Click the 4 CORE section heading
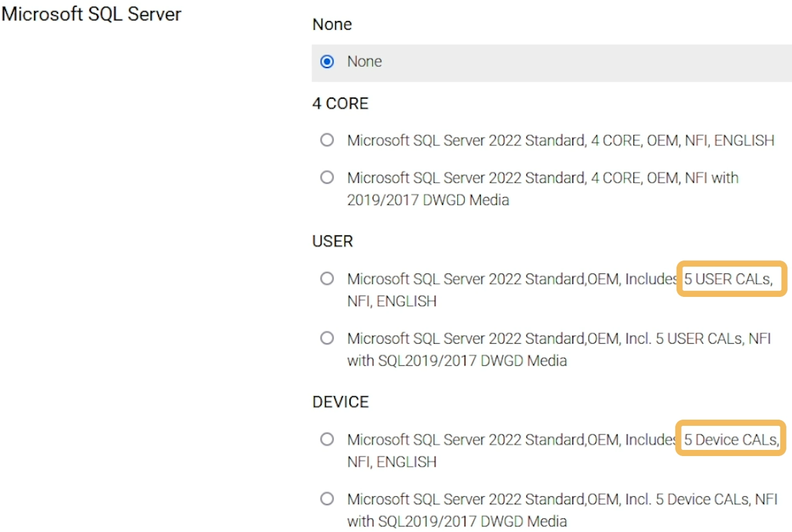Viewport: 792px width, 532px height. (340, 103)
